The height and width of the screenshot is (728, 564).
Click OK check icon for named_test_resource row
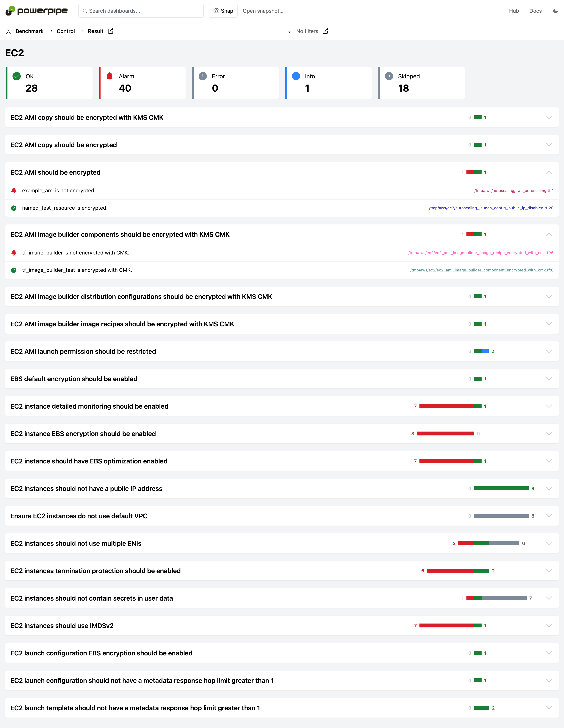(14, 208)
